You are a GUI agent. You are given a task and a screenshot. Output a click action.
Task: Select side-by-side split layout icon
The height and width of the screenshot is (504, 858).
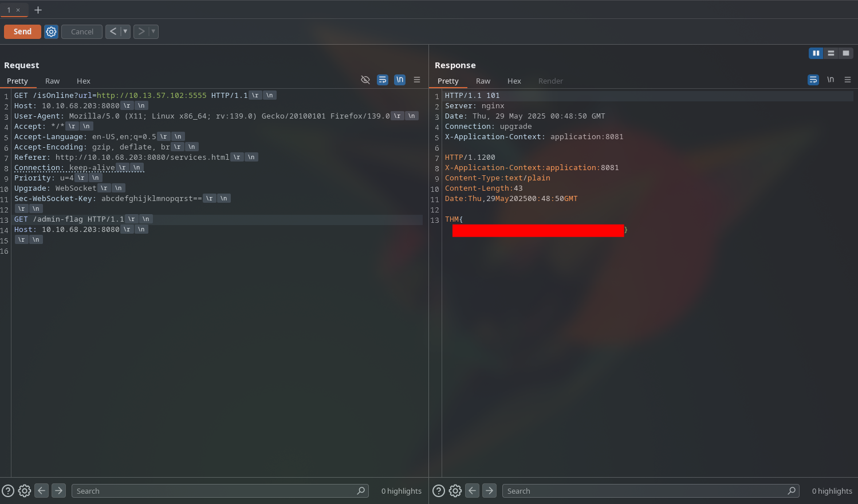[x=816, y=53]
